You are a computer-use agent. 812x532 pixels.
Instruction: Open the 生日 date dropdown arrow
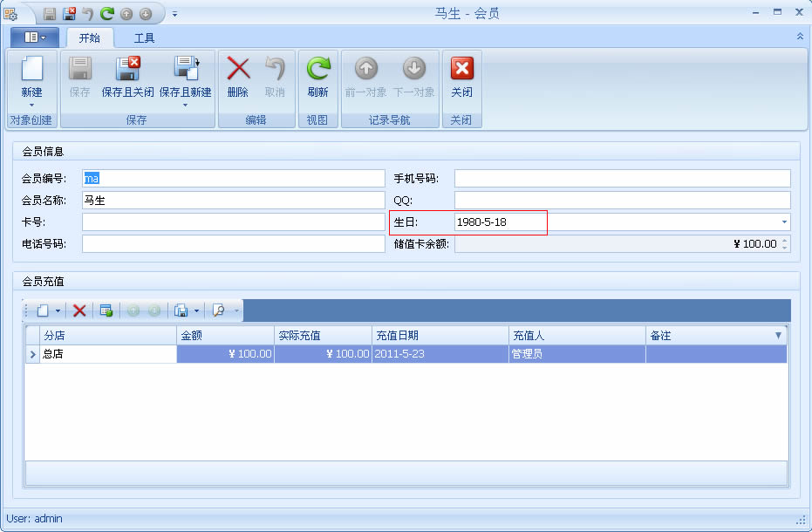click(x=784, y=222)
